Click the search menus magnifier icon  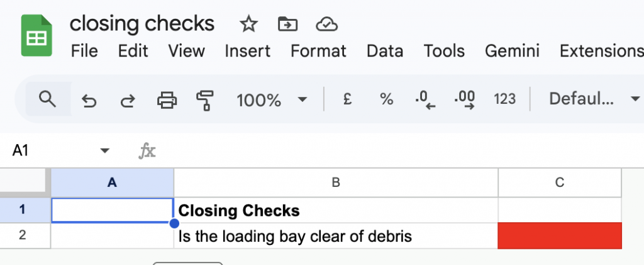point(48,99)
